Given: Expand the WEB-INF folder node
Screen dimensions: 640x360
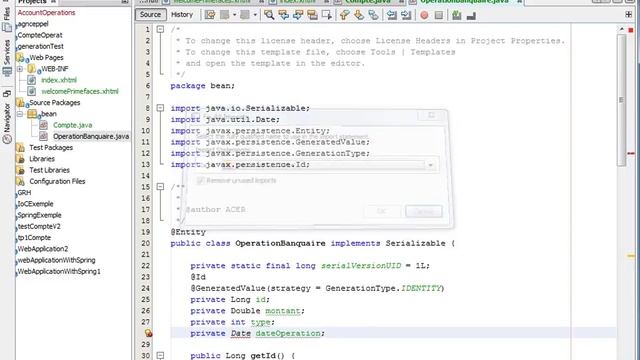Looking at the screenshot, I should tap(20, 69).
